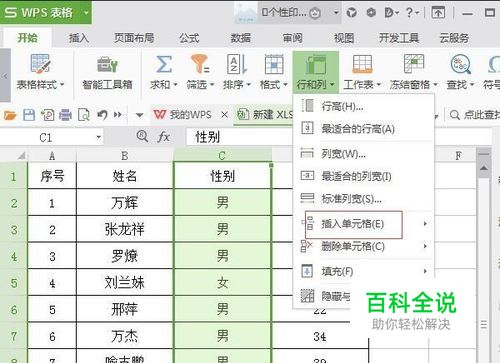Click the save disk icon
Screen dimensions: 500x363
point(29,115)
